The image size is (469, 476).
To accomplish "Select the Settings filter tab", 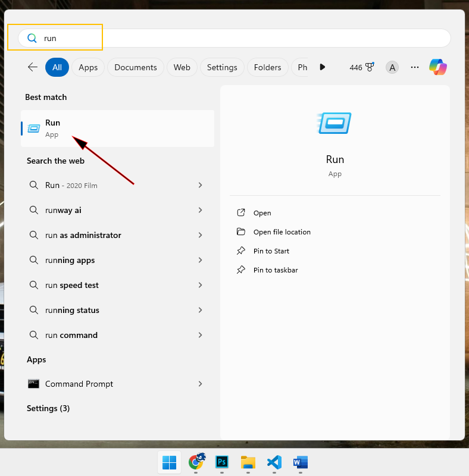I will click(222, 67).
